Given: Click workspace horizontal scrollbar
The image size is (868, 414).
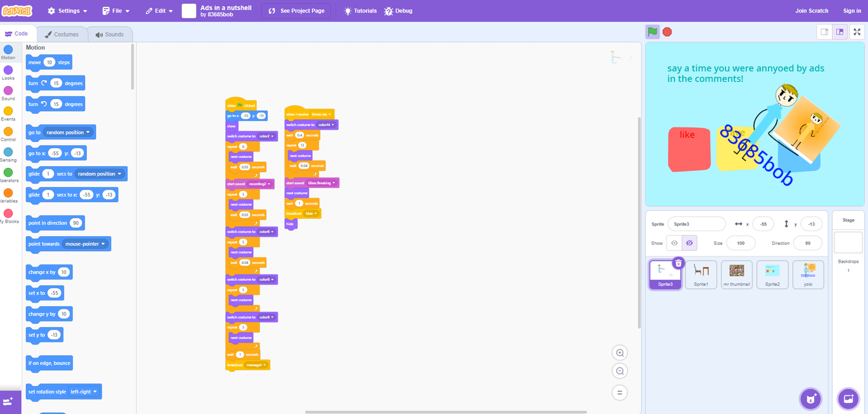Looking at the screenshot, I should pos(446,412).
